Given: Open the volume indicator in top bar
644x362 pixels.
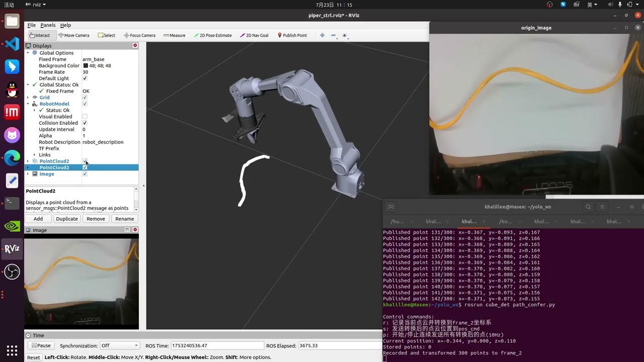Looking at the screenshot, I should (x=610, y=5).
